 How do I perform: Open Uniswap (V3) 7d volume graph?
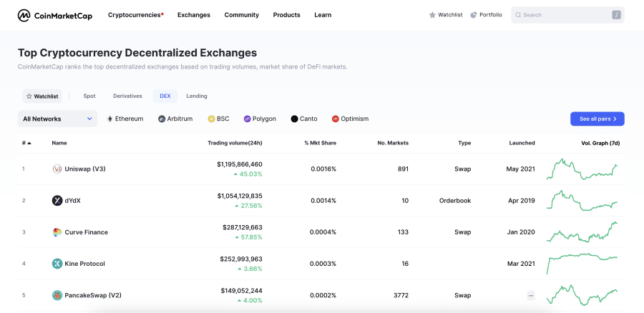[x=582, y=169]
